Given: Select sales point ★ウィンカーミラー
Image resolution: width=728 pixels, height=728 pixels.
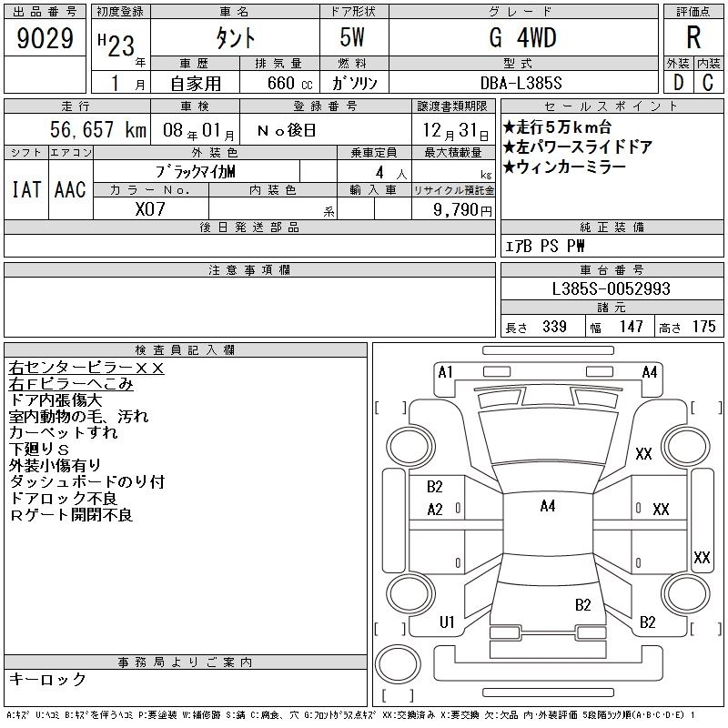Looking at the screenshot, I should [564, 167].
